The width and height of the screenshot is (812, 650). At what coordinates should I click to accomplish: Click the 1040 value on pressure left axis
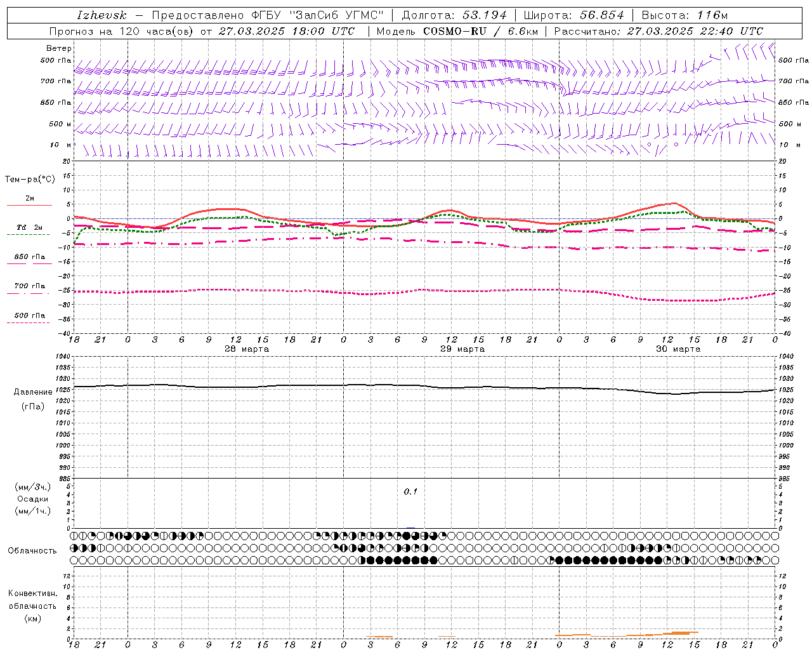pyautogui.click(x=62, y=357)
